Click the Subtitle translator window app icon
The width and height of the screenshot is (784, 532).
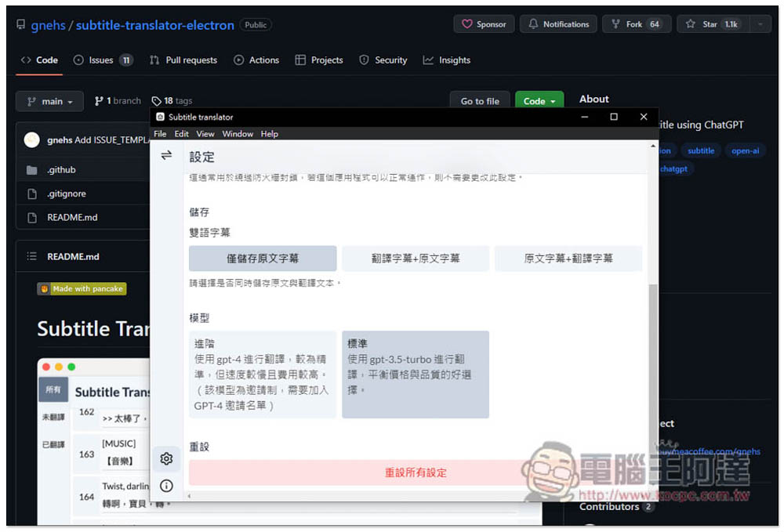click(x=160, y=117)
